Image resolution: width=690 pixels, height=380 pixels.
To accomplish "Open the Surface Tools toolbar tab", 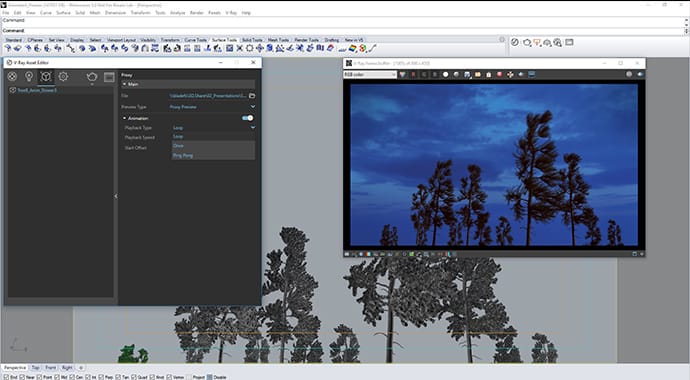I will pyautogui.click(x=224, y=40).
